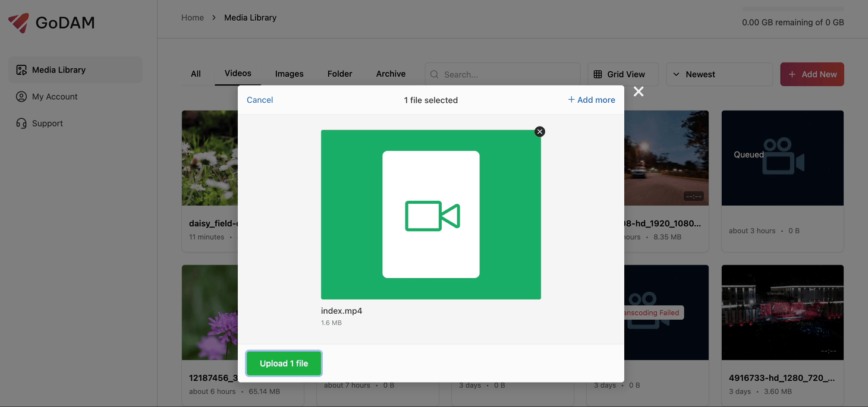Click the storage usage progress bar

click(792, 9)
